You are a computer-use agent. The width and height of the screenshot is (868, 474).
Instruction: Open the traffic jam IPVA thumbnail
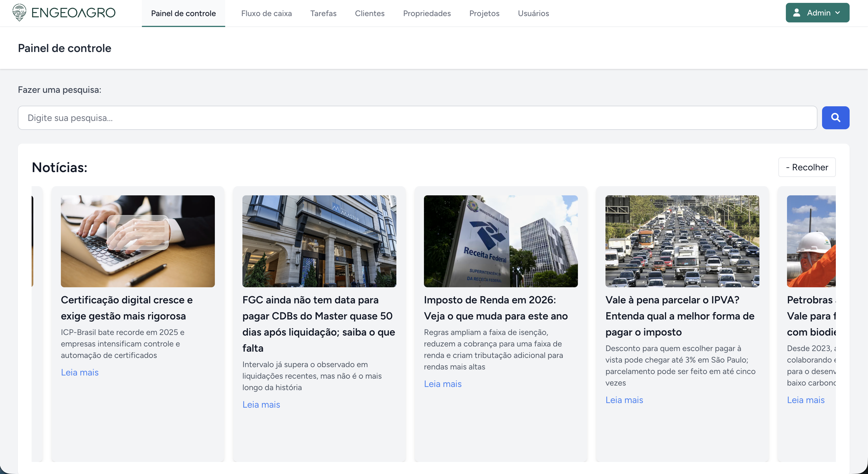682,241
